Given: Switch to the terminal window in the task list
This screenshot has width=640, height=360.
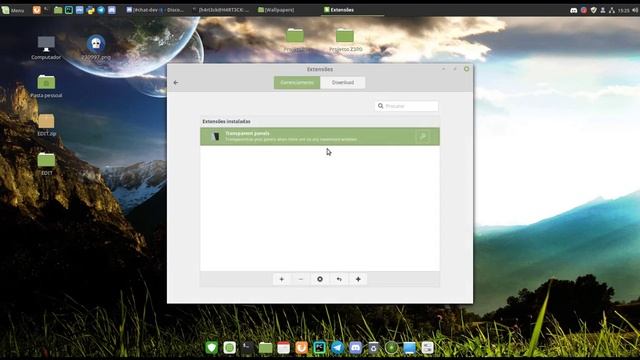Looking at the screenshot, I should point(220,10).
